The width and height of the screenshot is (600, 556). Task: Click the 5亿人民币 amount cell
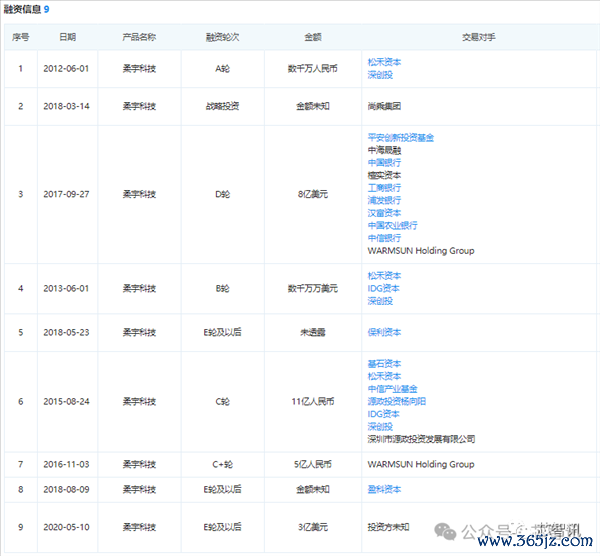pyautogui.click(x=313, y=464)
